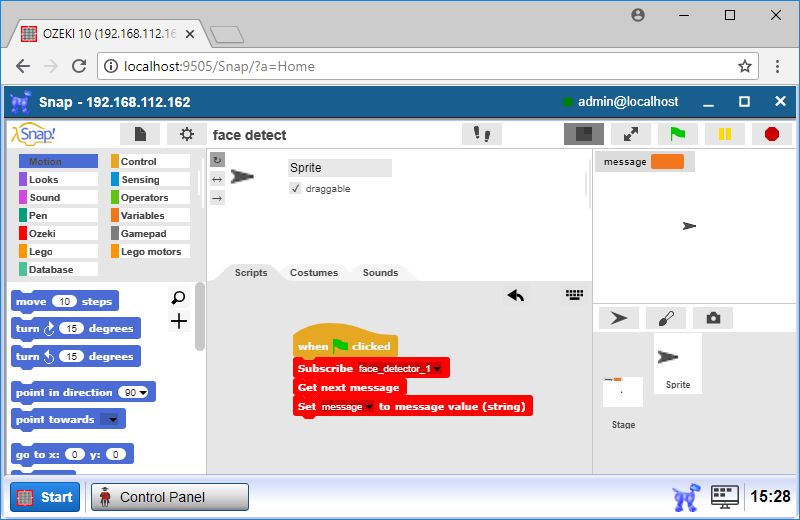The height and width of the screenshot is (520, 800).
Task: Click the browser address bar
Action: (428, 66)
